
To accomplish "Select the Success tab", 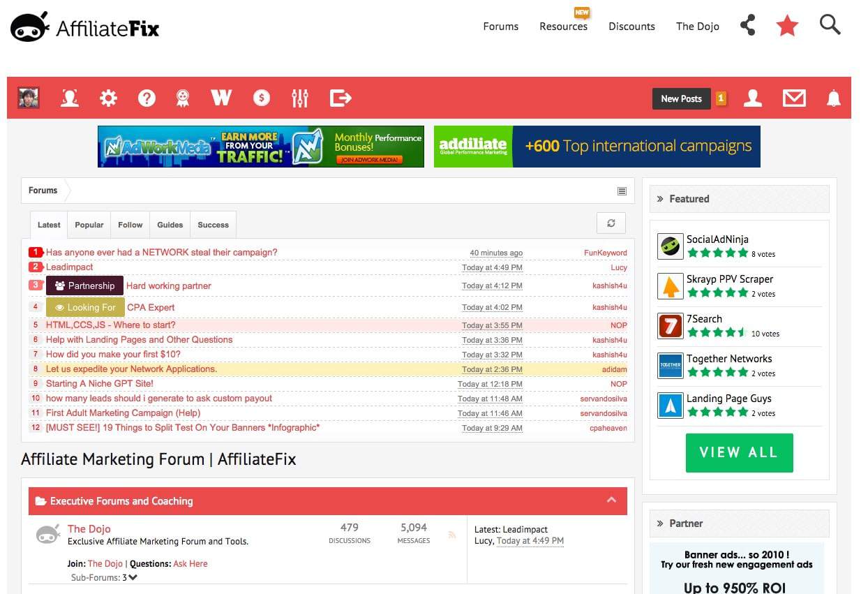I will click(213, 224).
